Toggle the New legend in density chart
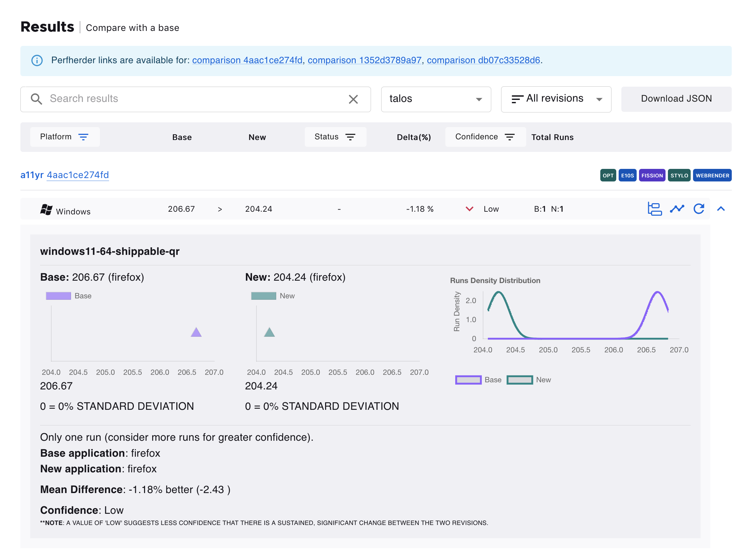The height and width of the screenshot is (560, 744). tap(520, 380)
